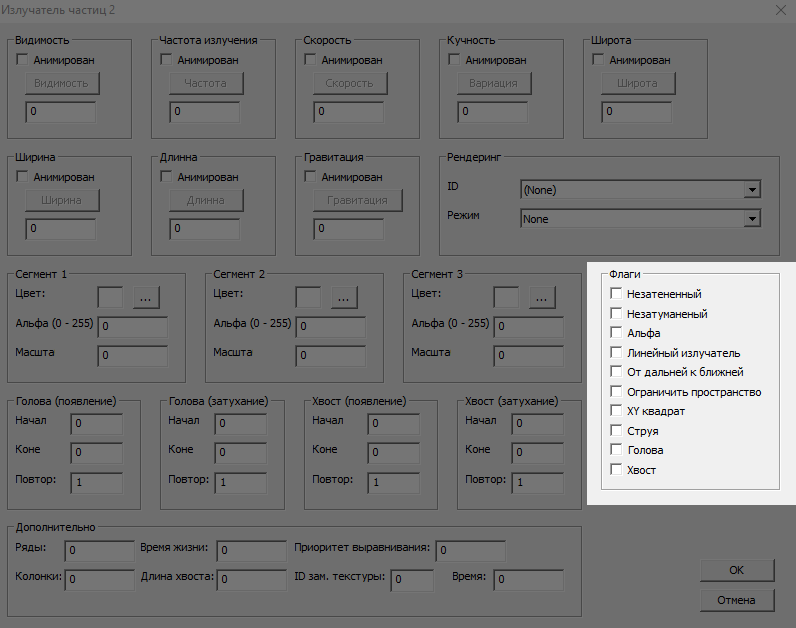This screenshot has height=628, width=796.
Task: Focus the Длина хвоста field
Action: [252, 580]
